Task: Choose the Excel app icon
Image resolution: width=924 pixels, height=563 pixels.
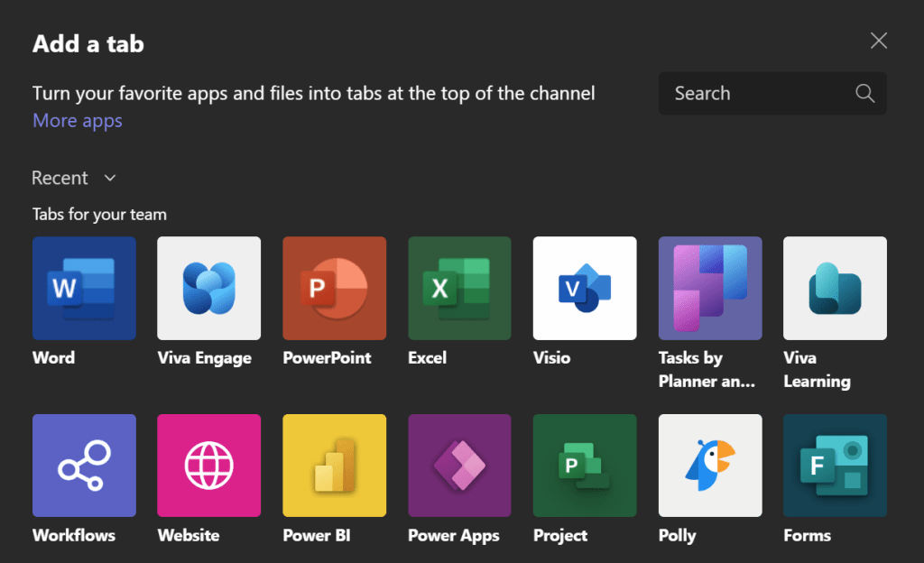Action: pyautogui.click(x=459, y=288)
